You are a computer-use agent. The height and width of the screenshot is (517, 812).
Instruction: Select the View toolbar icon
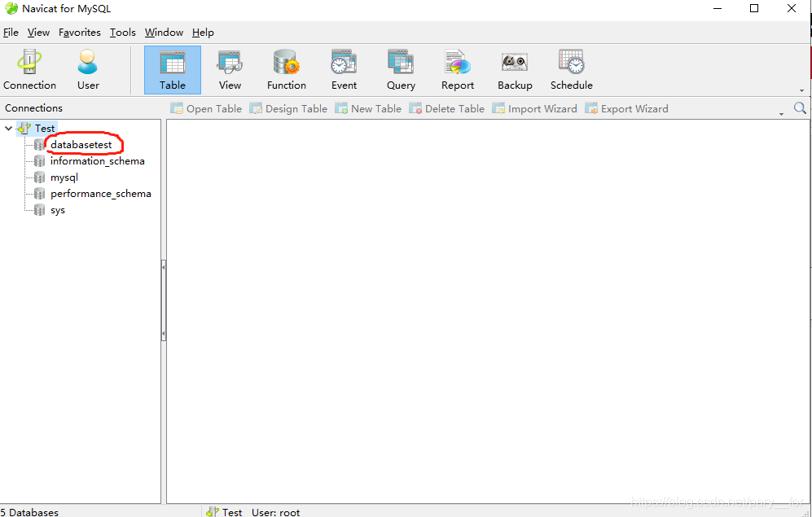point(230,69)
